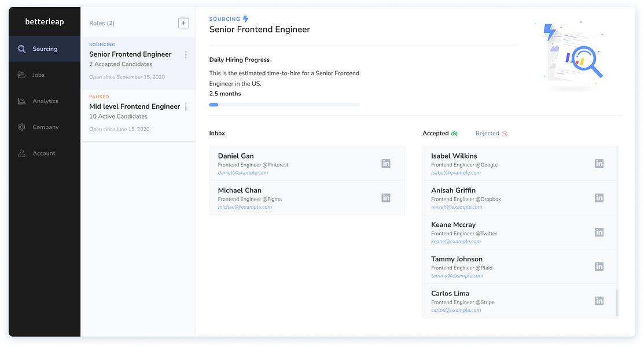Screen dimensions: 644x347
Task: Open Company settings section
Action: coord(45,127)
